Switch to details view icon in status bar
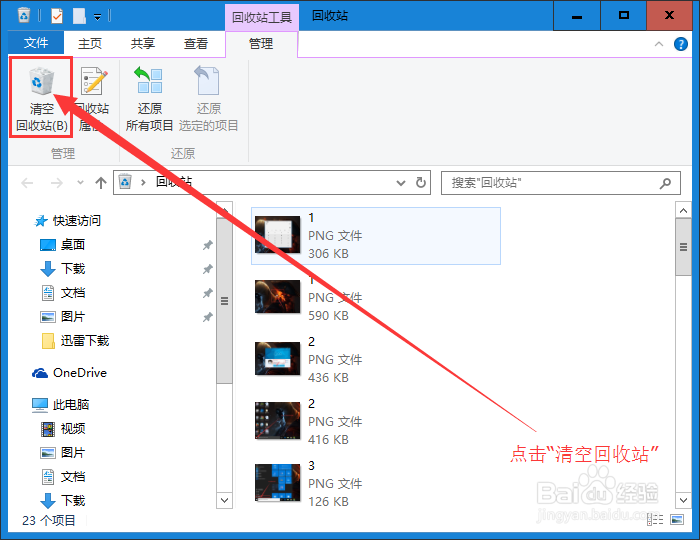Screen dimensions: 700x540 point(655,519)
